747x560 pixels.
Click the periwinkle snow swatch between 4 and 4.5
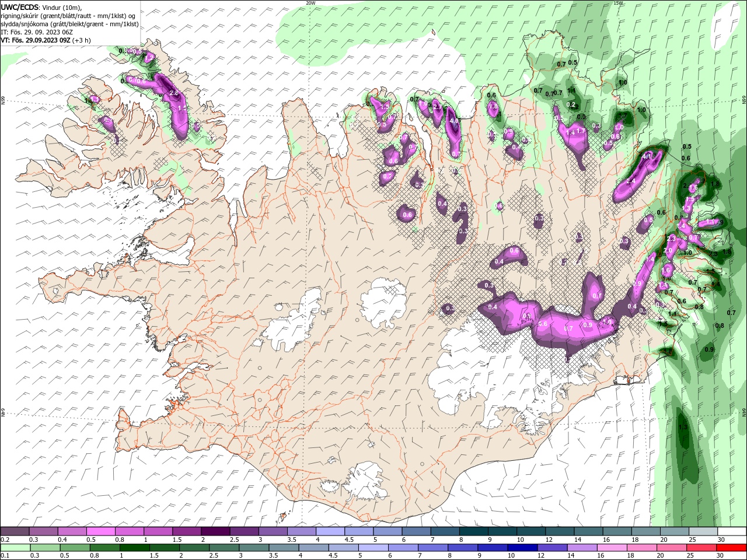point(330,531)
